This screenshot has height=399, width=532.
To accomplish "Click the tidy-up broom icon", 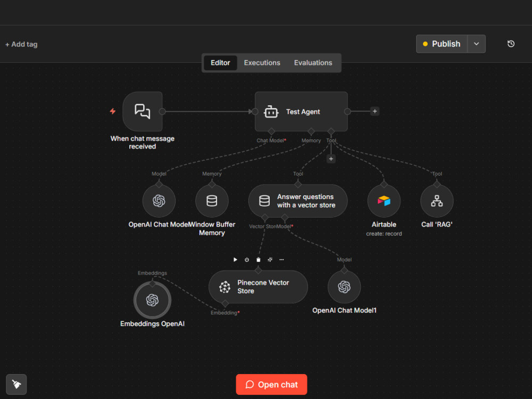I will point(16,384).
